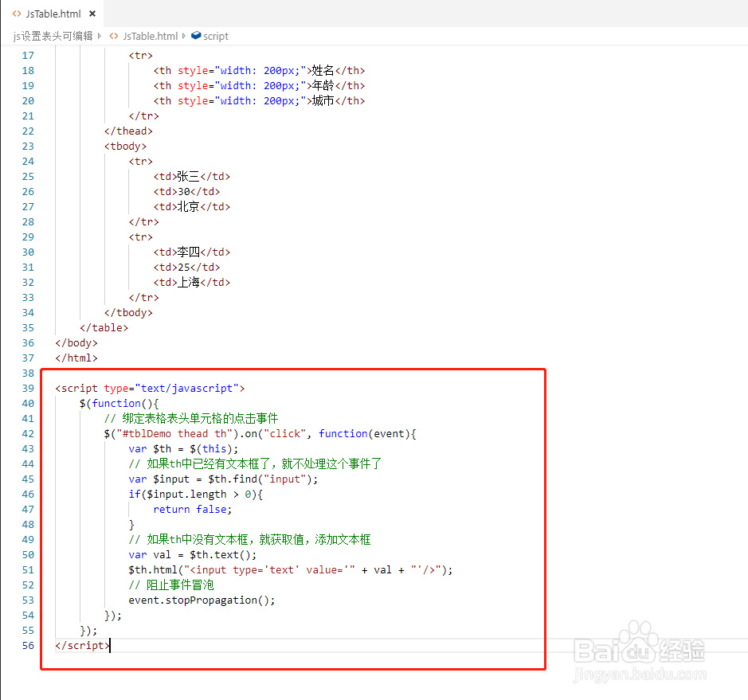The height and width of the screenshot is (700, 748).
Task: Click the comment 绑定表格表头单元格的点击事件
Action: click(191, 419)
